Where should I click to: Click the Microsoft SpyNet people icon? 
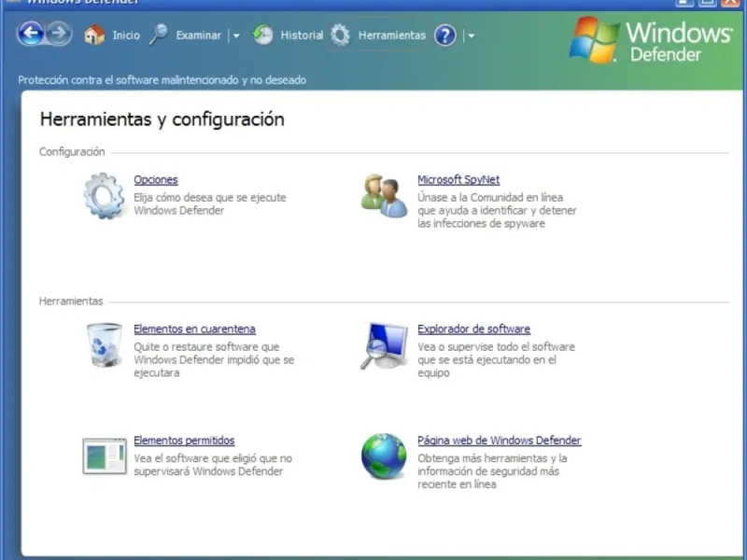[x=384, y=196]
